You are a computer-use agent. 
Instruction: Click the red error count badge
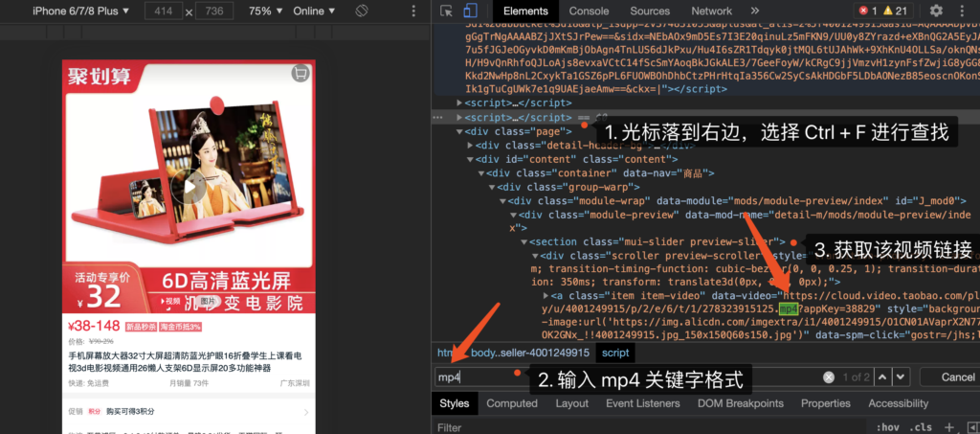coord(868,11)
